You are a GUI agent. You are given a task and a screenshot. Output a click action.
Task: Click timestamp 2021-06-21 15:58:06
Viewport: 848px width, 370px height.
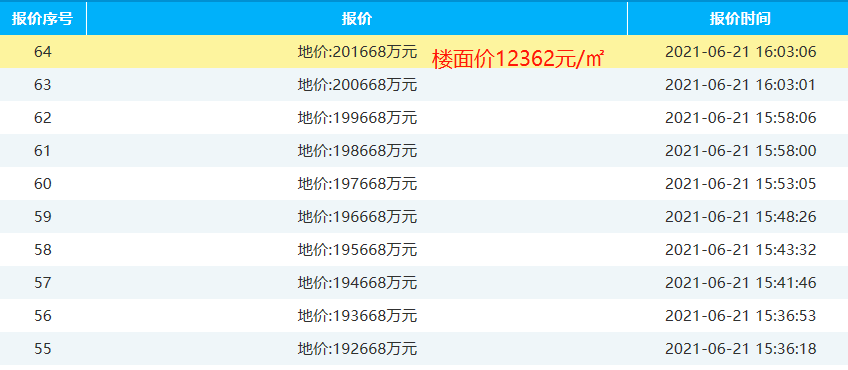point(740,118)
